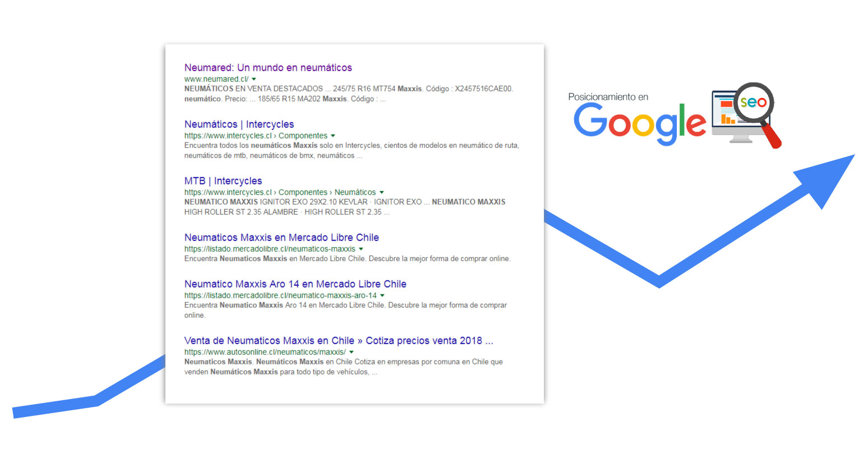868x449 pixels.
Task: Open dropdown after Componentes › Neumáticos breadcrumb
Action: [x=382, y=193]
